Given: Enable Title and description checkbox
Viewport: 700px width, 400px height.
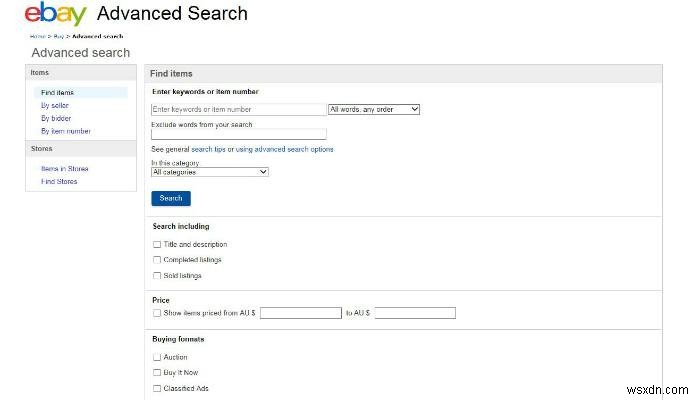Looking at the screenshot, I should click(157, 244).
